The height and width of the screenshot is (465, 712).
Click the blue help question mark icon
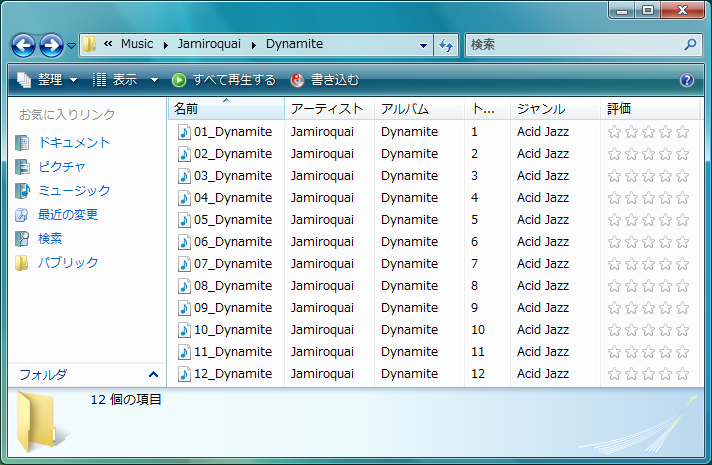686,80
